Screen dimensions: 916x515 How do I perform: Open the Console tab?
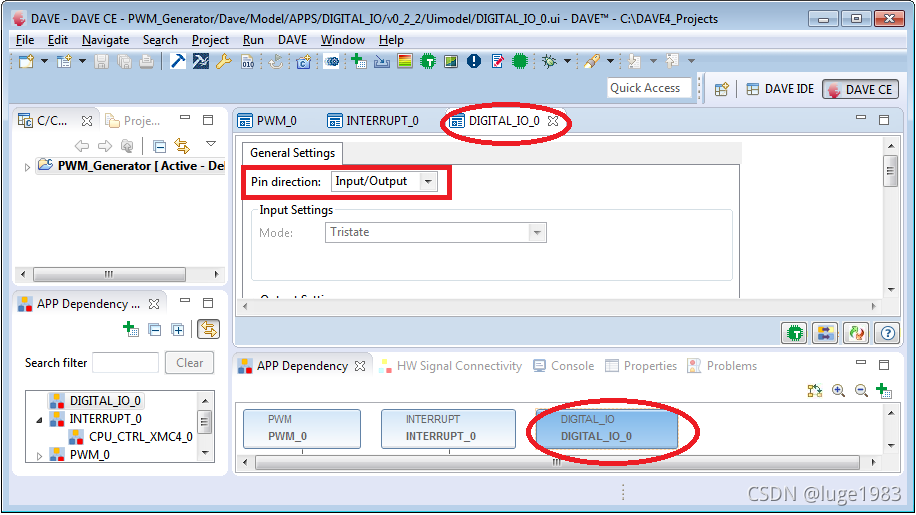pyautogui.click(x=564, y=366)
